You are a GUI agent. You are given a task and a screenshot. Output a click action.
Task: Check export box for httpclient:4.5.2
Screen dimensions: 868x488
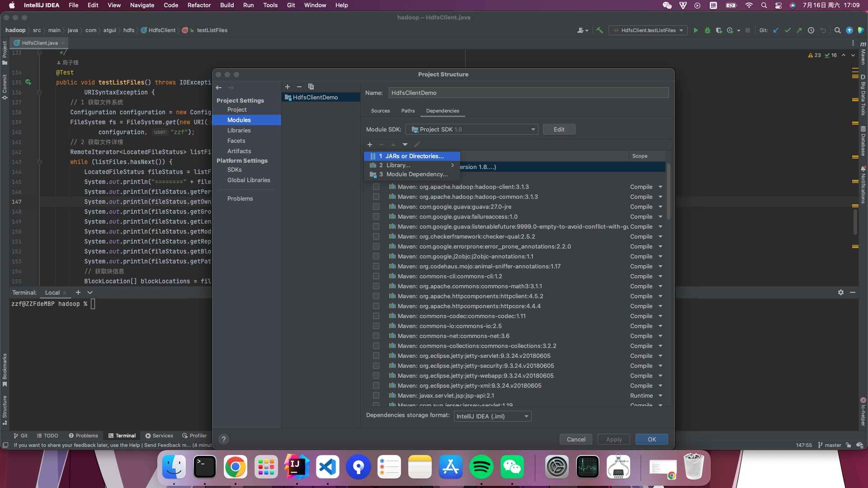coord(376,296)
